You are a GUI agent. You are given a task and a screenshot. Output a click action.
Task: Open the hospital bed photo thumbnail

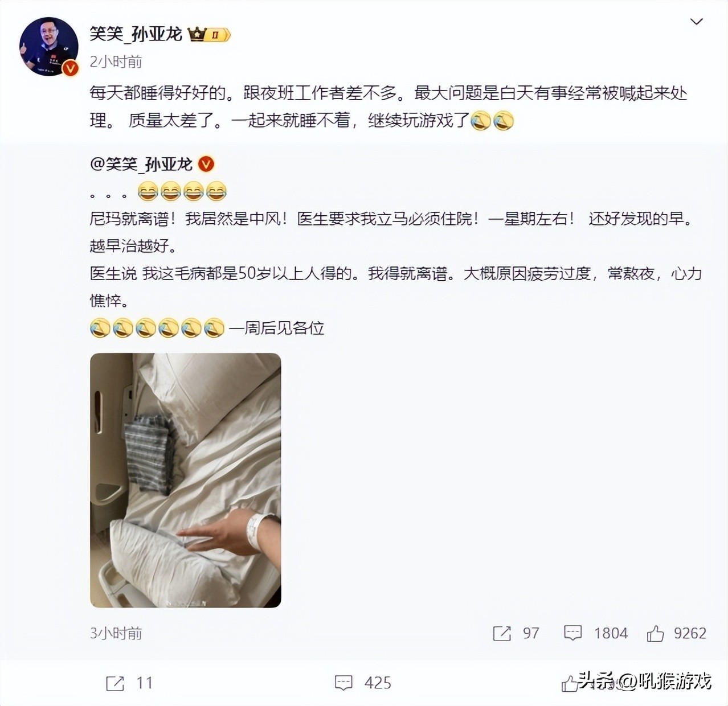point(186,480)
